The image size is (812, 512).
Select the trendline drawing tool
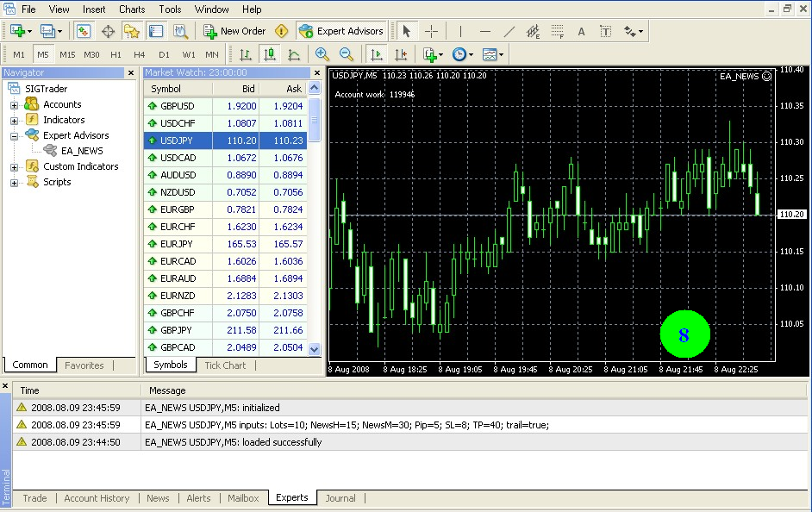(509, 32)
